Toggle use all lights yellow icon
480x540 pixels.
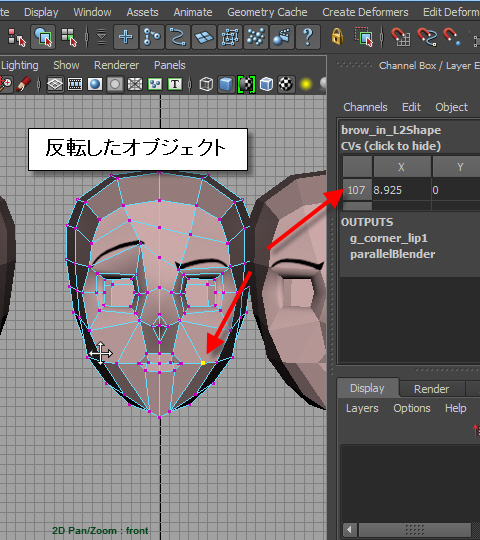(x=306, y=84)
